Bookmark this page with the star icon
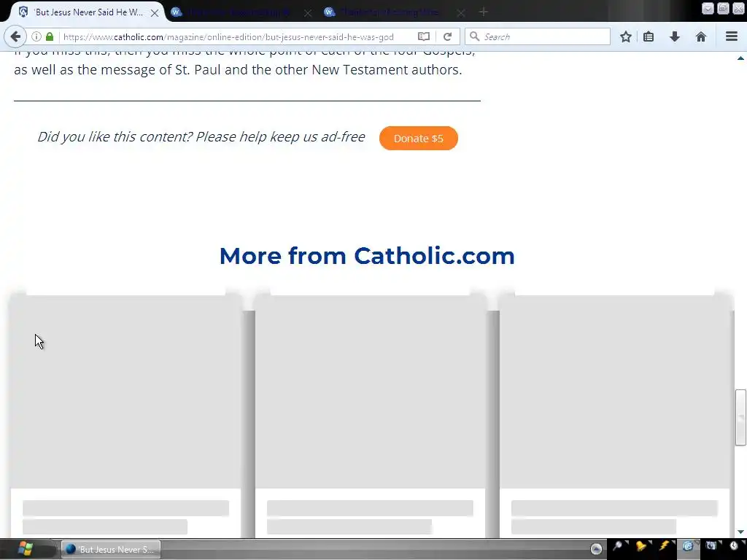The width and height of the screenshot is (747, 560). 625,36
